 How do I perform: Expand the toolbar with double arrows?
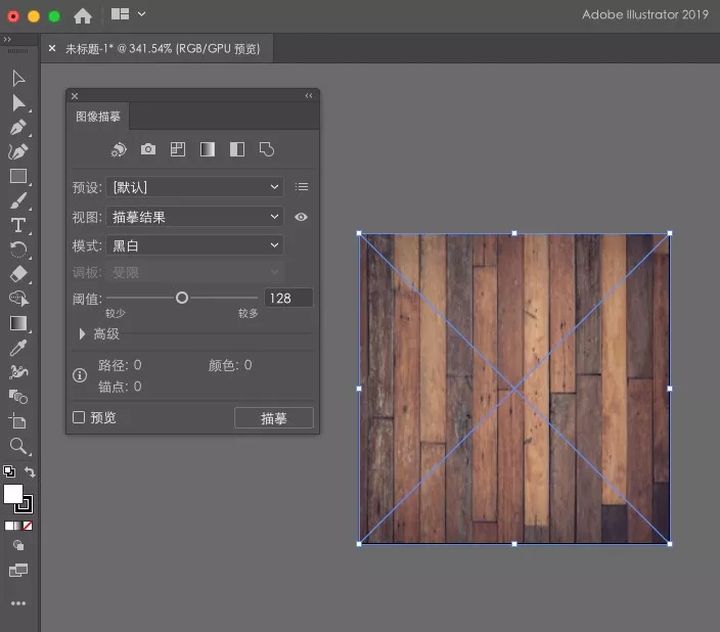tap(7, 40)
